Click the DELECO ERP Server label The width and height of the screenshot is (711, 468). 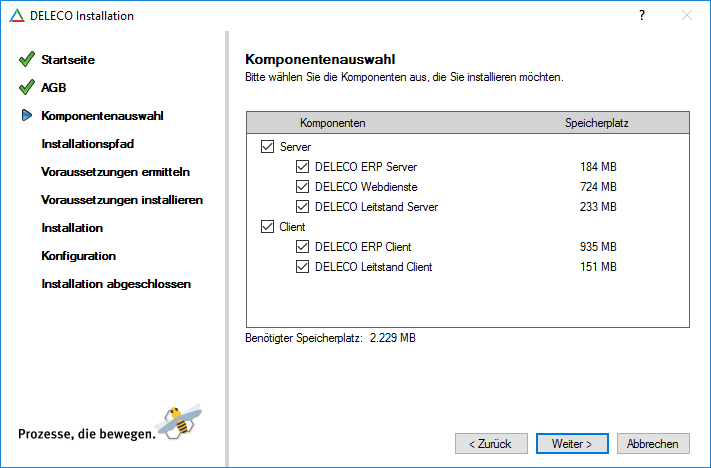[x=366, y=167]
